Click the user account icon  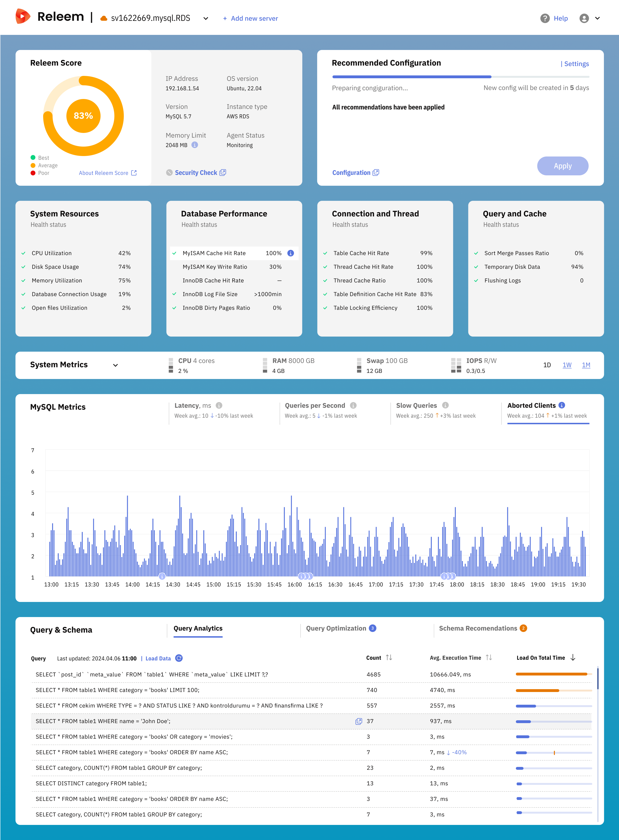584,18
